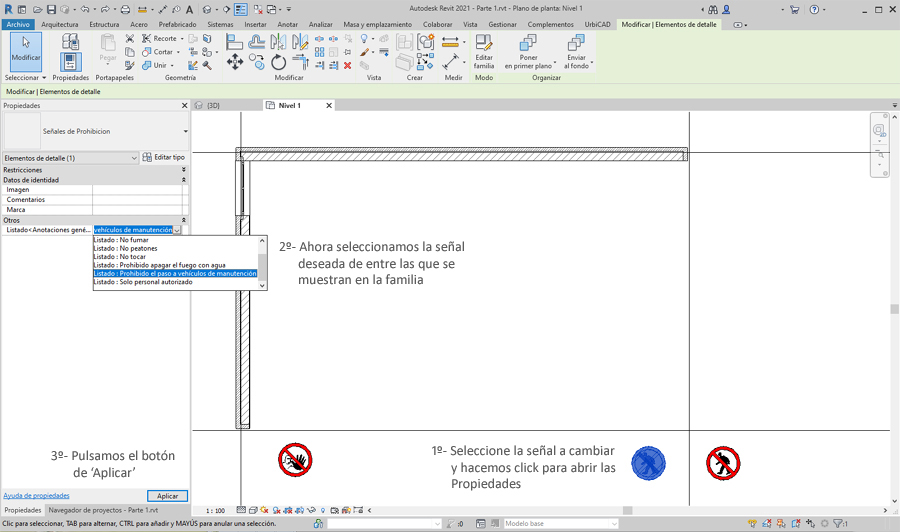Viewport: 900px width, 532px height.
Task: Click the Propiedades ribbon icon
Action: point(70,60)
